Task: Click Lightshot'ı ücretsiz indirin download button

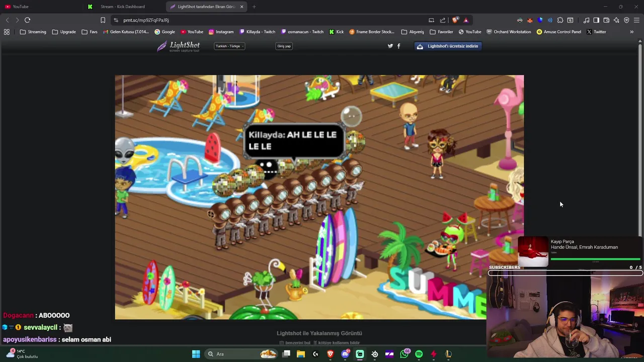Action: click(448, 46)
